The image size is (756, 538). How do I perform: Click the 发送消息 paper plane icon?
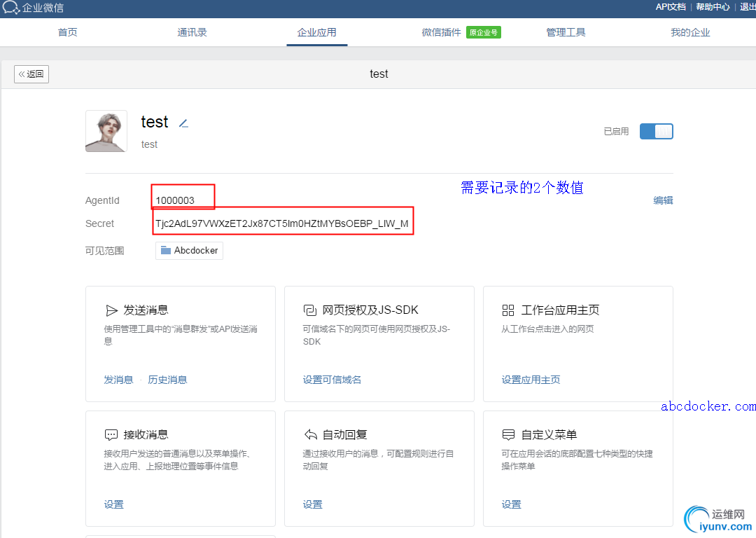click(111, 310)
